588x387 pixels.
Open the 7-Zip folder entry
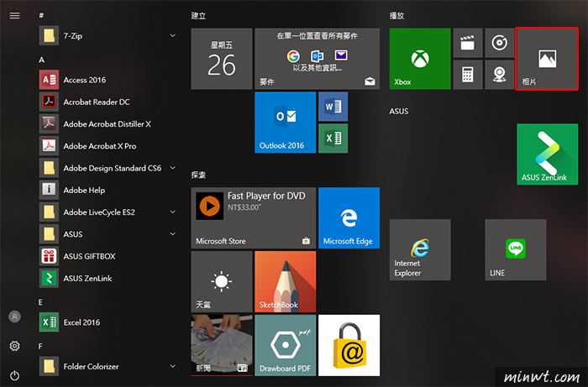click(107, 35)
